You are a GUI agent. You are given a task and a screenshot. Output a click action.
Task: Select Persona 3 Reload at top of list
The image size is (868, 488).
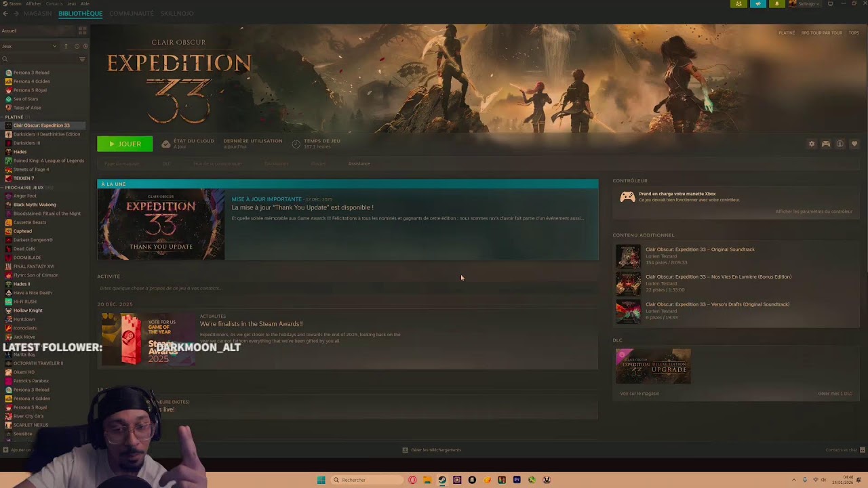[31, 73]
